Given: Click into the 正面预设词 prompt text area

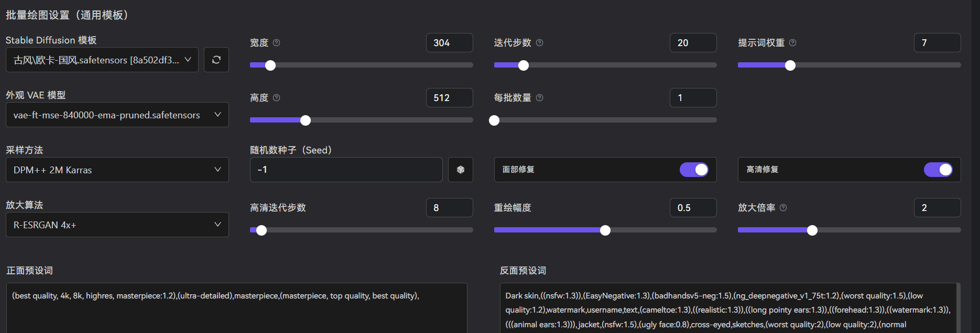Looking at the screenshot, I should [x=236, y=312].
